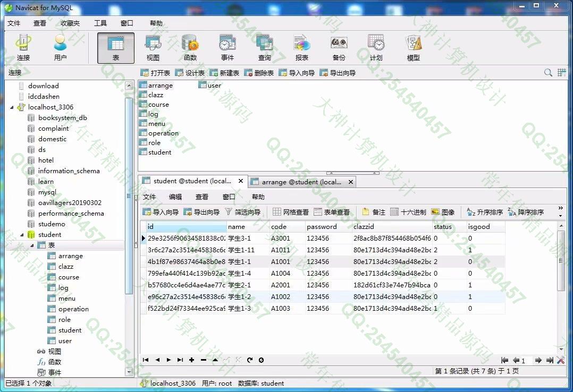Go to first record navigation button

146,360
